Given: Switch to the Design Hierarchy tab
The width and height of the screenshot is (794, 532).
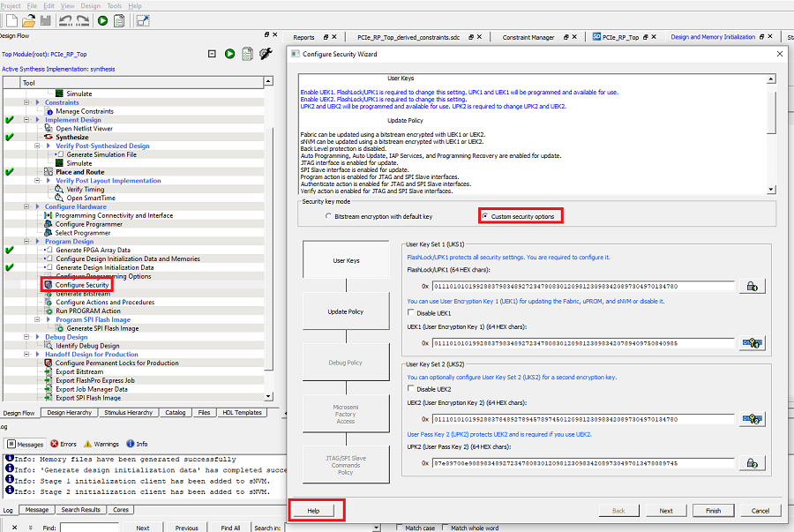Looking at the screenshot, I should 69,412.
